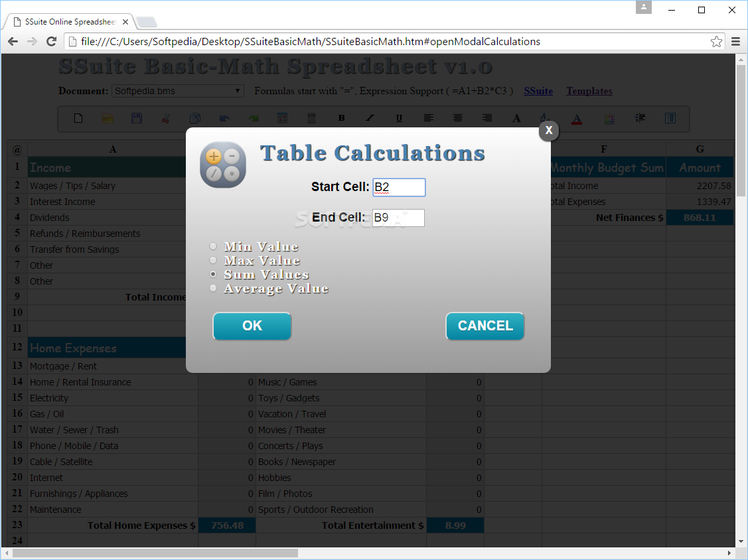Select the SSuite Online Spreadsheet browser tab
748x560 pixels.
(x=69, y=22)
